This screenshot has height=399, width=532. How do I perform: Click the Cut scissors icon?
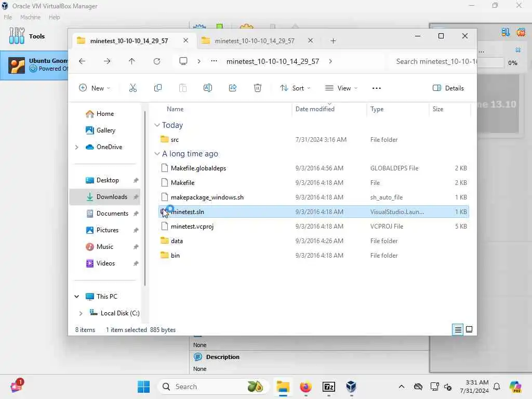(x=132, y=88)
